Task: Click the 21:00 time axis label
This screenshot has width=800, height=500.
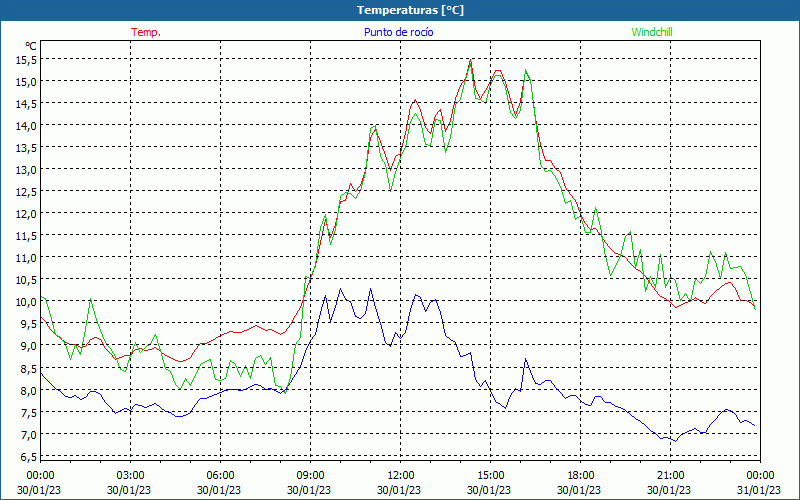Action: 670,476
